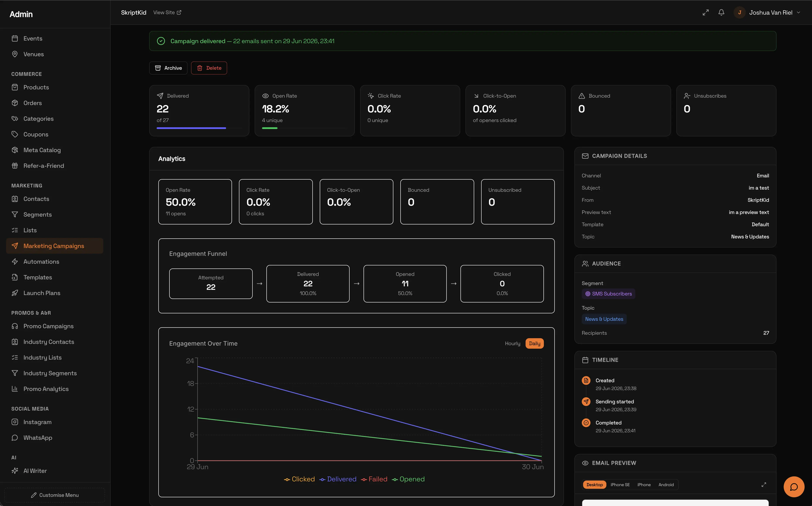The image size is (812, 506).
Task: Select the Desktop preview tab
Action: click(x=595, y=485)
